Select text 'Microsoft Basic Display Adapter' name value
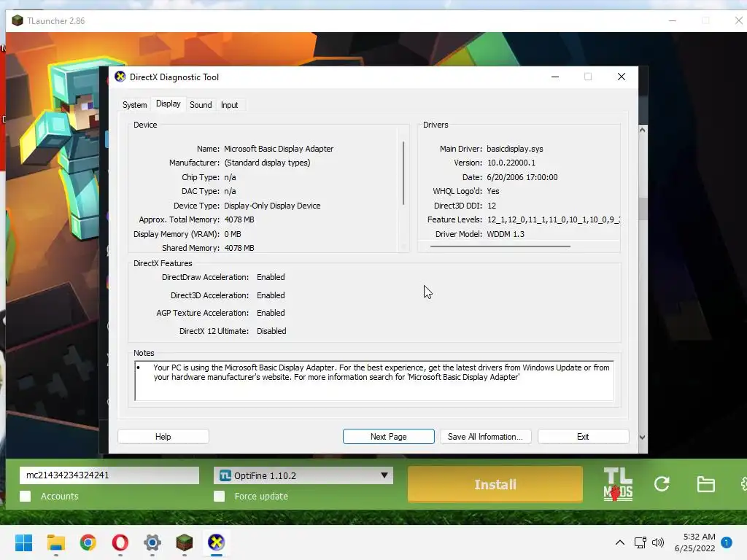This screenshot has height=560, width=747. click(x=279, y=149)
